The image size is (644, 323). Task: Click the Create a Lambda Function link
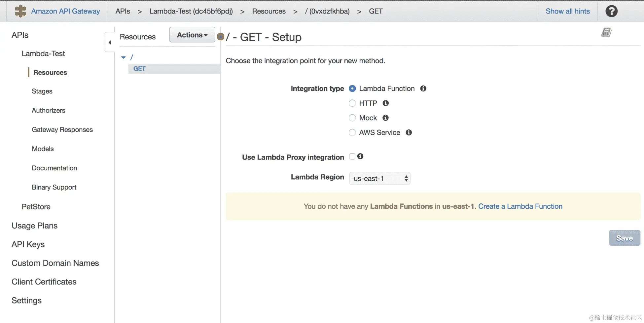520,206
